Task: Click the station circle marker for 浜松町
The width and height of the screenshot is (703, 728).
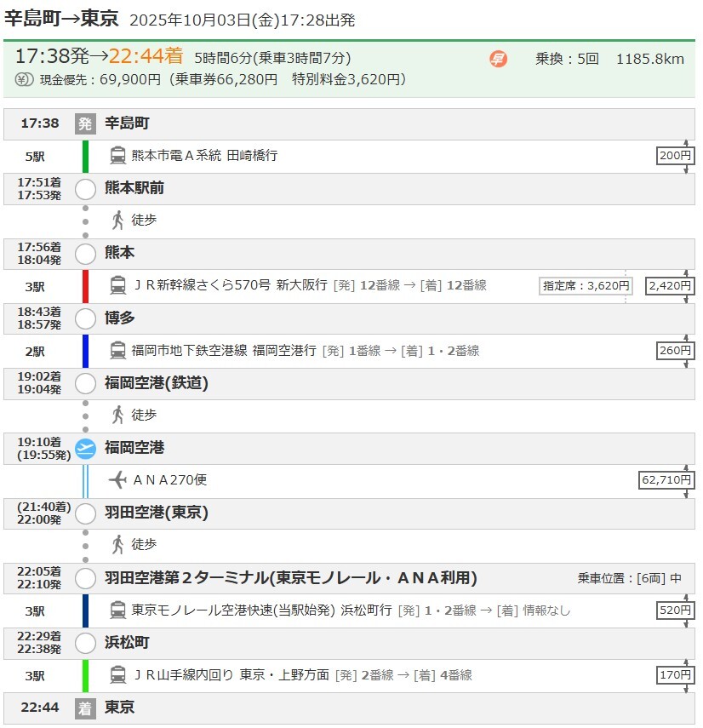Action: click(x=85, y=644)
